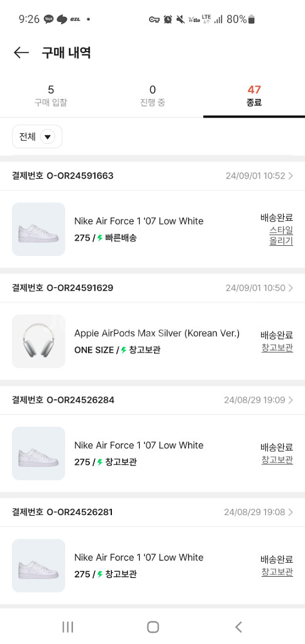Tap Apple AirPods Max Silver product name

[x=157, y=333]
